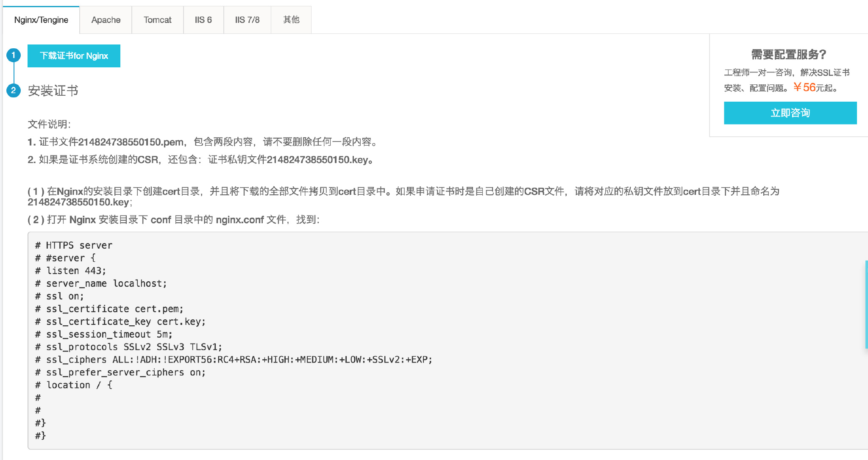Viewport: 868px width, 460px height.
Task: Click the '# HTTPS server' code line
Action: (x=74, y=245)
